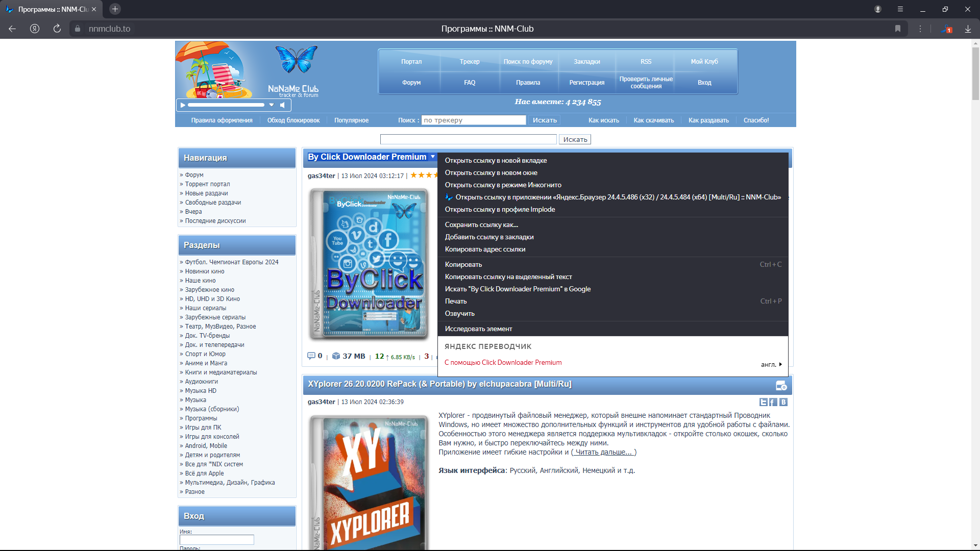
Task: Click the empty search field below header
Action: 468,139
